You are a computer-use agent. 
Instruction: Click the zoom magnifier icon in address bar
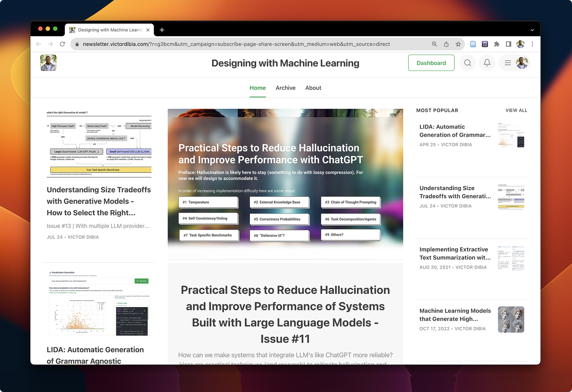[434, 44]
